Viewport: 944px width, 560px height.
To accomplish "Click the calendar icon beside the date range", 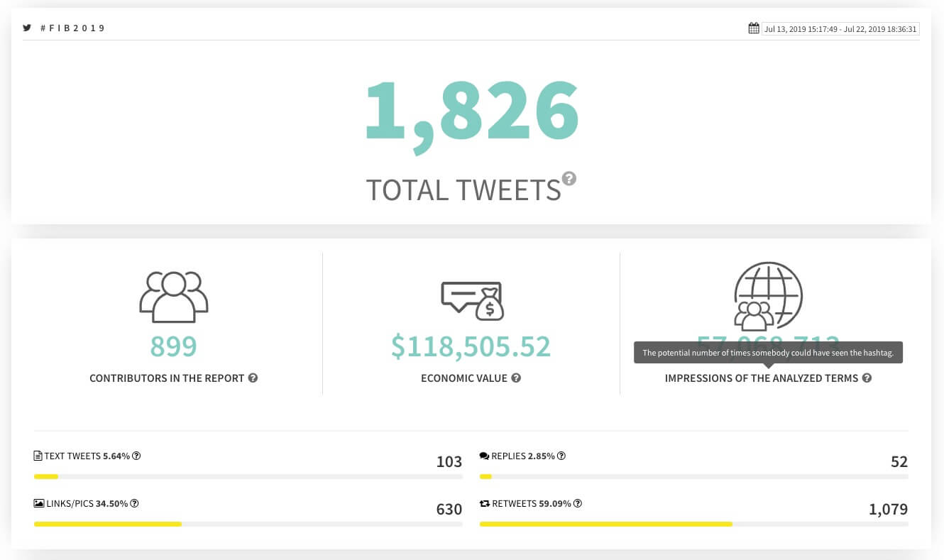I will pyautogui.click(x=754, y=28).
